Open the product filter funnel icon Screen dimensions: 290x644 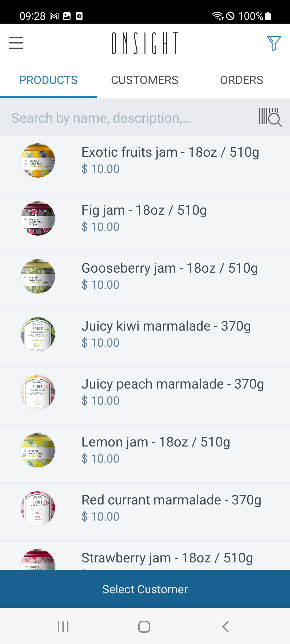coord(274,43)
